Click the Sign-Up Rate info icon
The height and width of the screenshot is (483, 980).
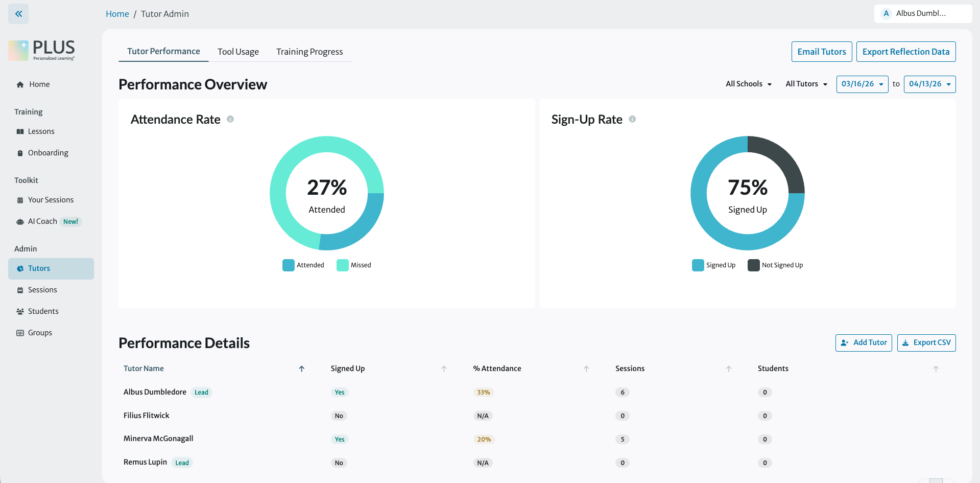(x=632, y=119)
